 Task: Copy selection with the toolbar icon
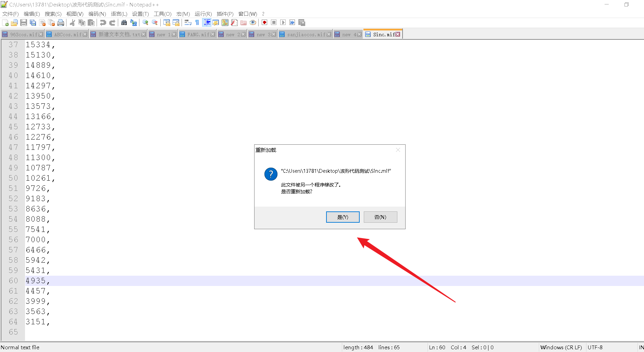click(x=82, y=23)
